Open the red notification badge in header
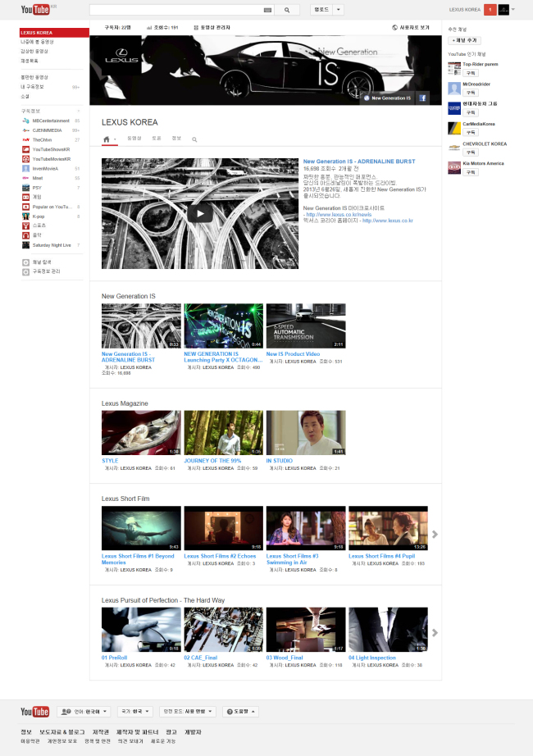This screenshot has height=756, width=533. pos(490,9)
